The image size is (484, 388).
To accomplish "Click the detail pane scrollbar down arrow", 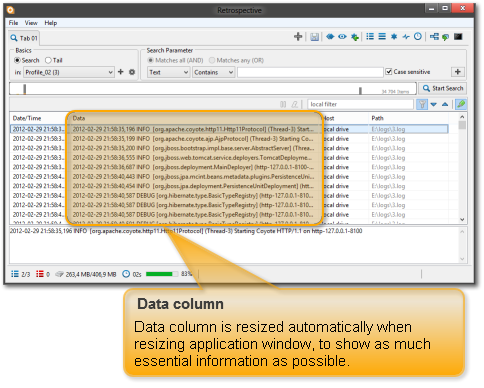I will tap(462, 259).
